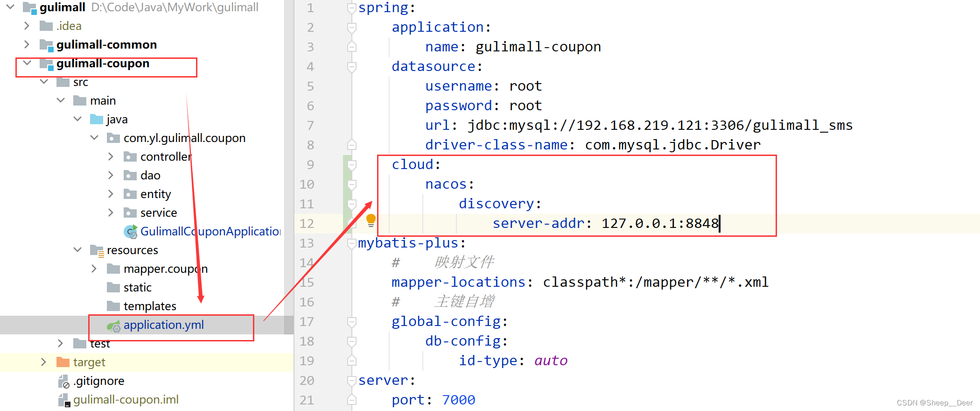
Task: Select GulimallCouponApplication in the tree
Action: coord(210,231)
